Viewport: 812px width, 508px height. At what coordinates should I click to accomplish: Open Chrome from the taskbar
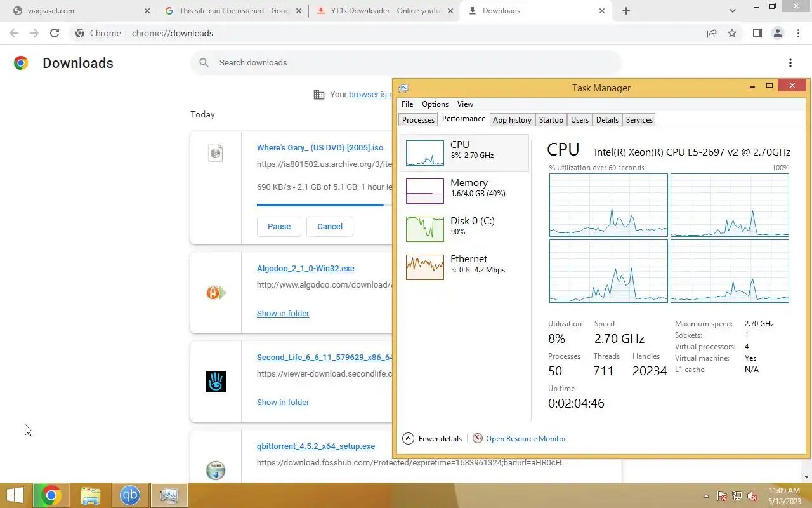(51, 495)
